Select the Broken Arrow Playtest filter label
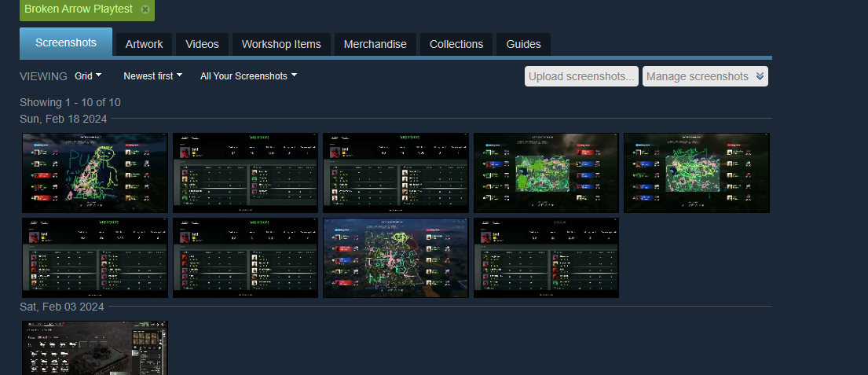 [79, 9]
